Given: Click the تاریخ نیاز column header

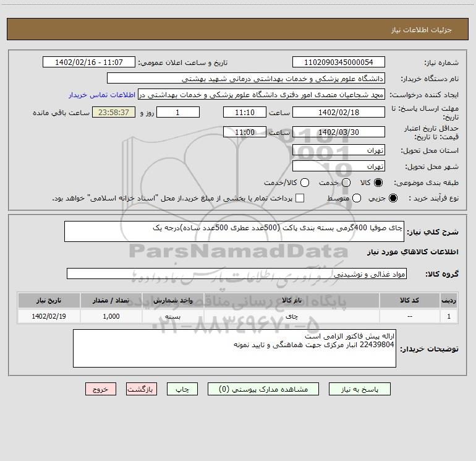Looking at the screenshot, I should click(x=49, y=301).
